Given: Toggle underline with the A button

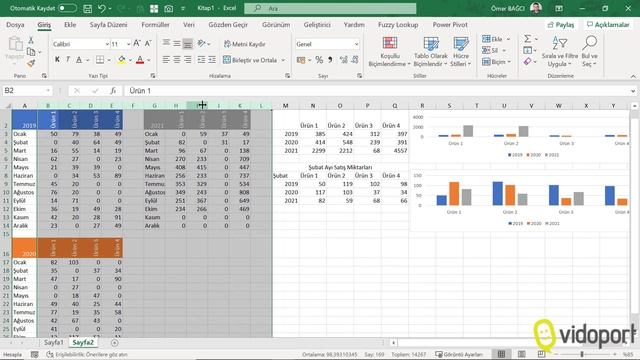Looking at the screenshot, I should [x=79, y=60].
